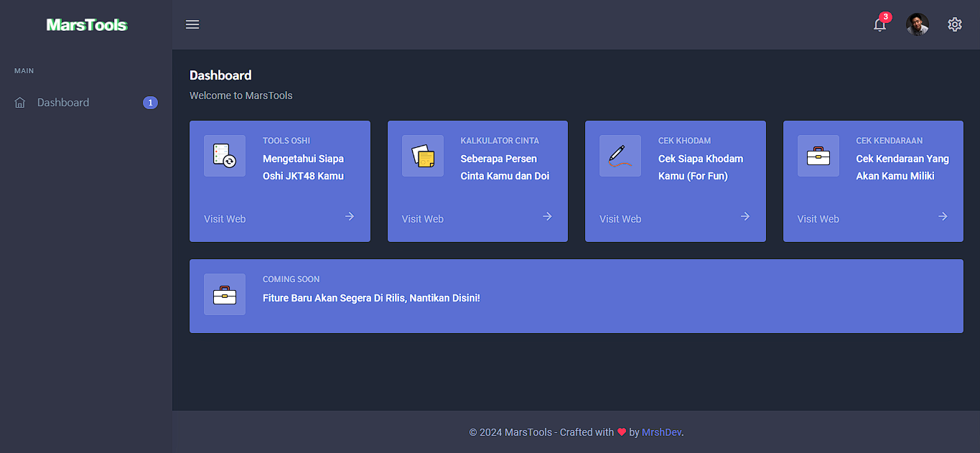
Task: Click Visit Web on Kalkulator Cinta card
Action: coord(423,219)
